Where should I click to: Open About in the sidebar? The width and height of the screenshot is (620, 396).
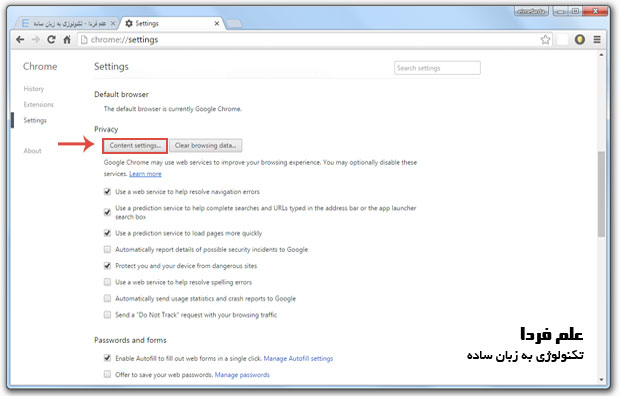(x=32, y=151)
